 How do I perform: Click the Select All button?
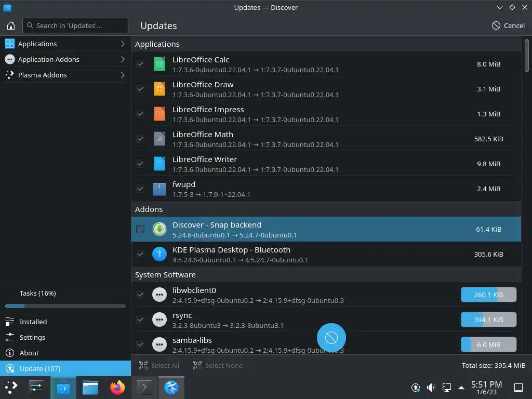159,365
